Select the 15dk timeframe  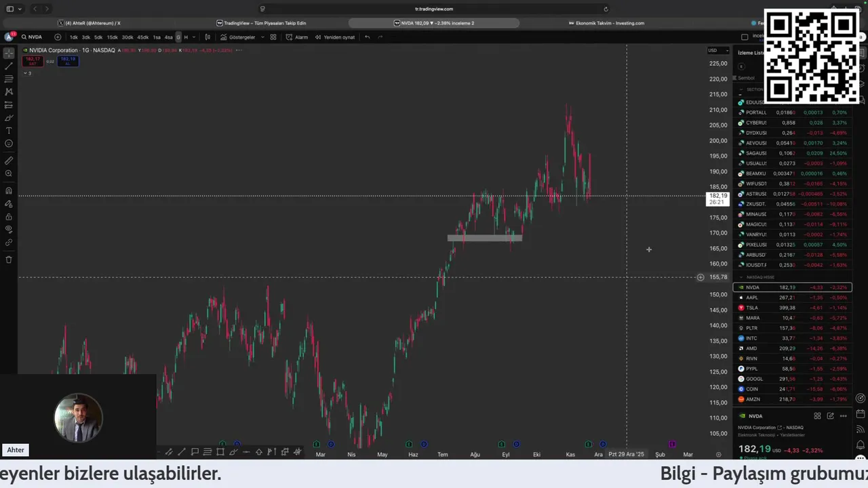112,37
